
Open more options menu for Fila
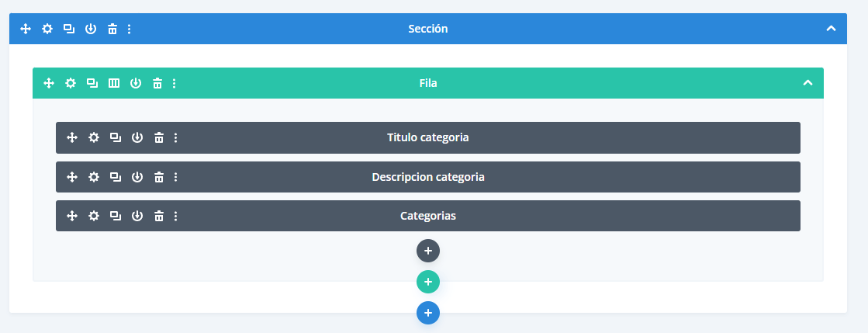175,83
